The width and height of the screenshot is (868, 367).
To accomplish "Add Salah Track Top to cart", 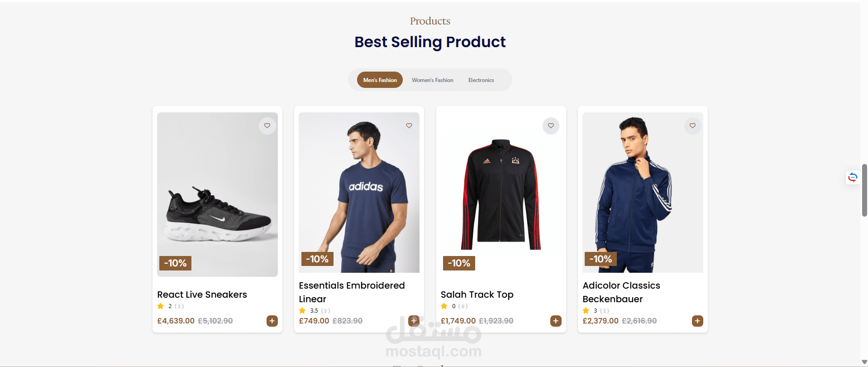I will click(x=556, y=321).
